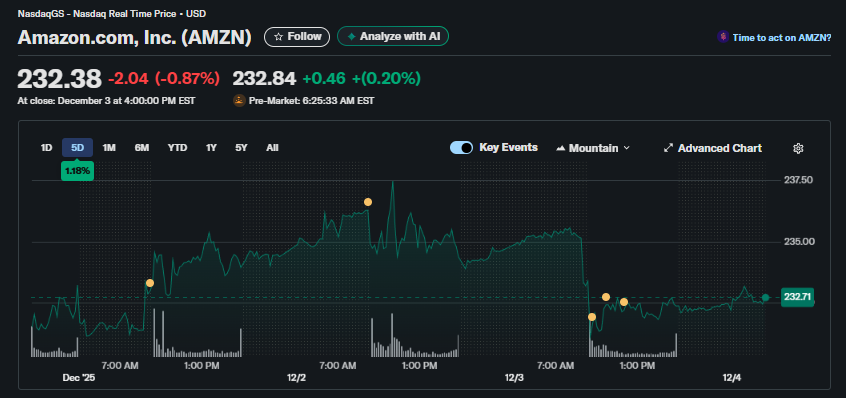Switch to the 6M range
Viewport: 846px width, 398px height.
point(142,148)
